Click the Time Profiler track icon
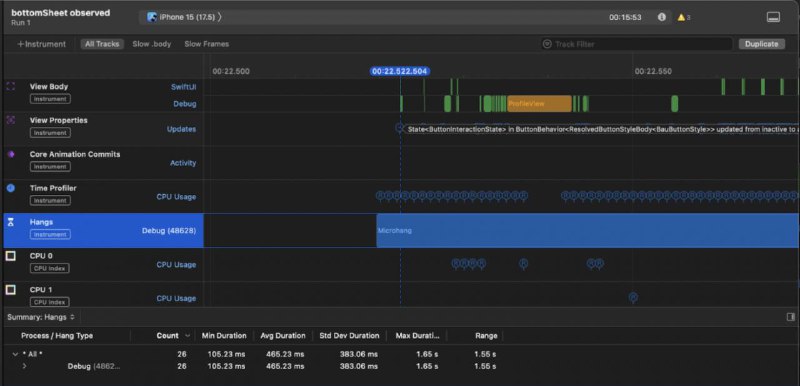The image size is (800, 386). click(x=11, y=188)
